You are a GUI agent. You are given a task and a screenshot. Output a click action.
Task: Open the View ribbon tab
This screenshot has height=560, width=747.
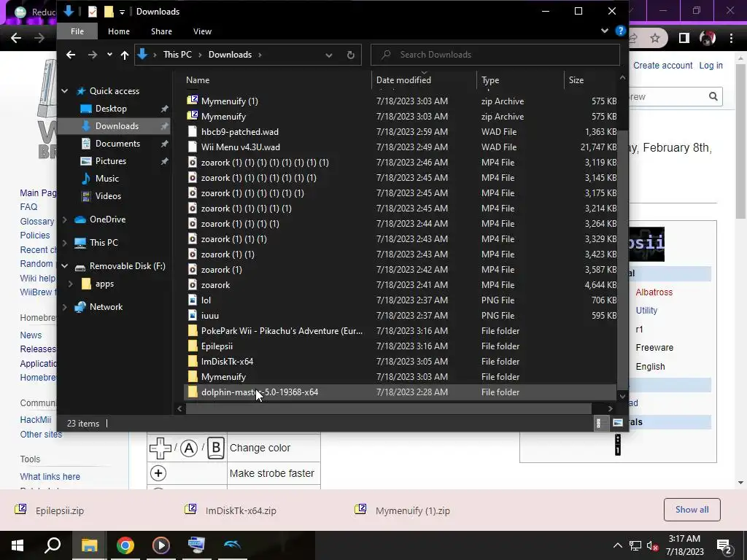tap(202, 31)
